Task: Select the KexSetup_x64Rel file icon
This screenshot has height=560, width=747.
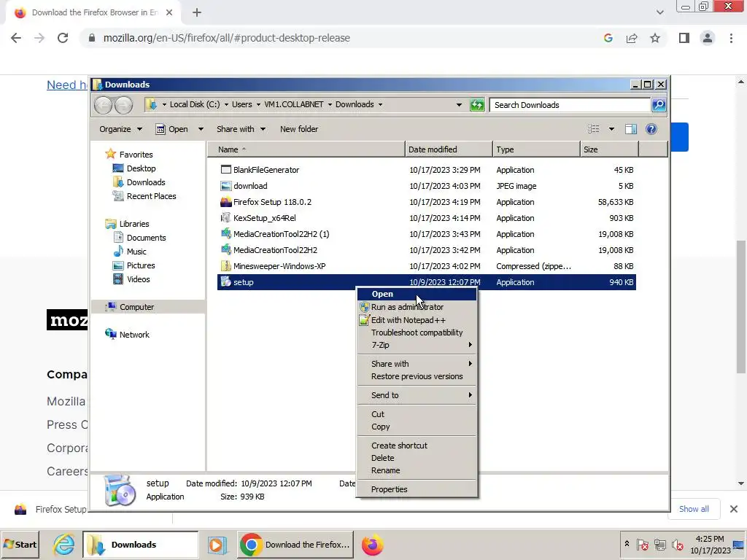Action: (x=226, y=218)
